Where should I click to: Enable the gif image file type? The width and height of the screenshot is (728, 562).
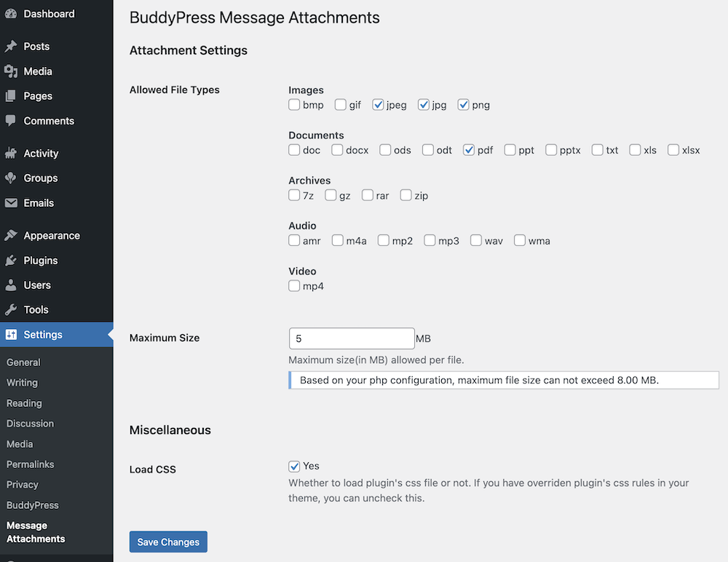340,105
